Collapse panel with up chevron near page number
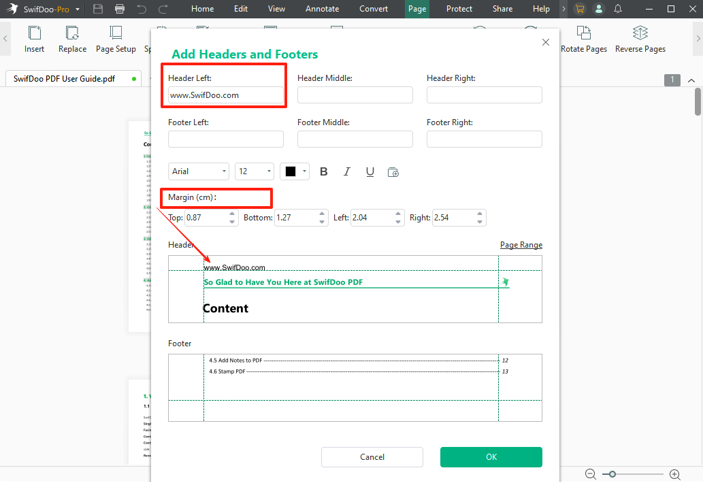 point(691,80)
